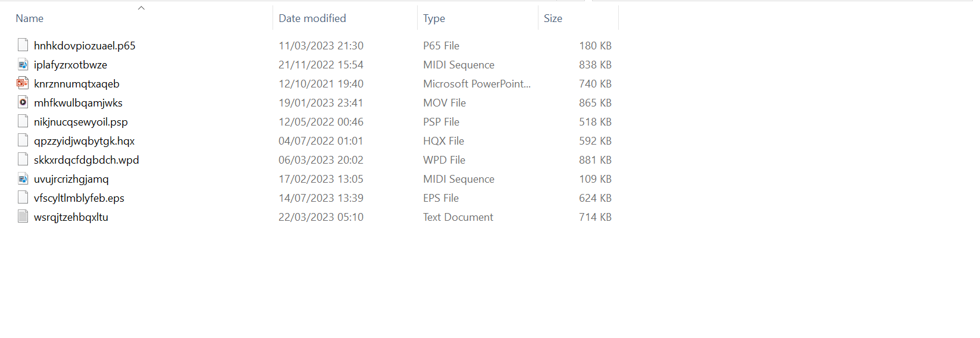Click the date 06/03/2023 20:02
Viewport: 980px width, 338px height.
(321, 160)
